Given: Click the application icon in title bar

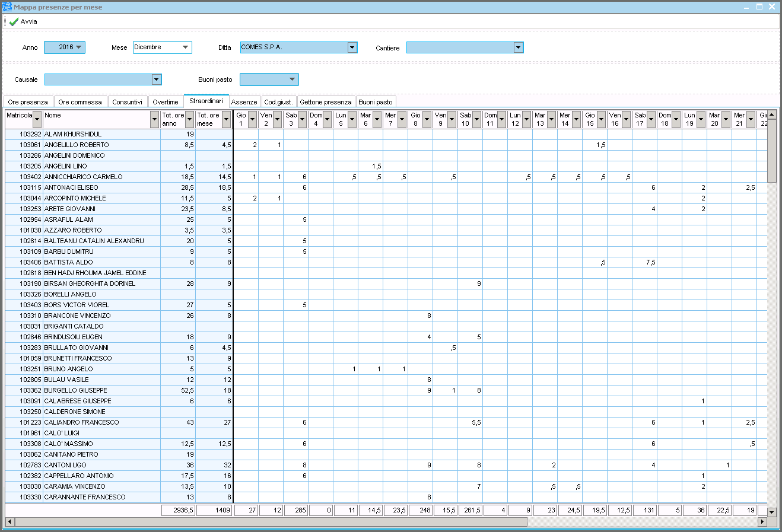Looking at the screenshot, I should [7, 7].
